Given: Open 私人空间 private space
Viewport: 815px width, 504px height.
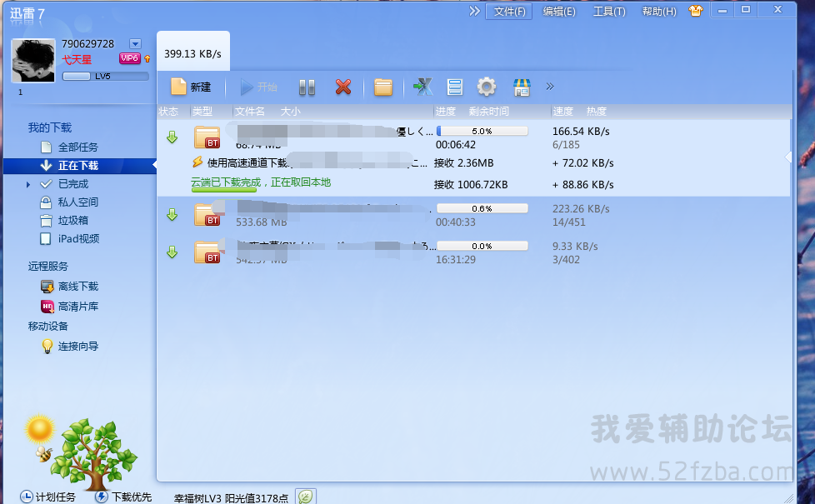Looking at the screenshot, I should (x=78, y=202).
